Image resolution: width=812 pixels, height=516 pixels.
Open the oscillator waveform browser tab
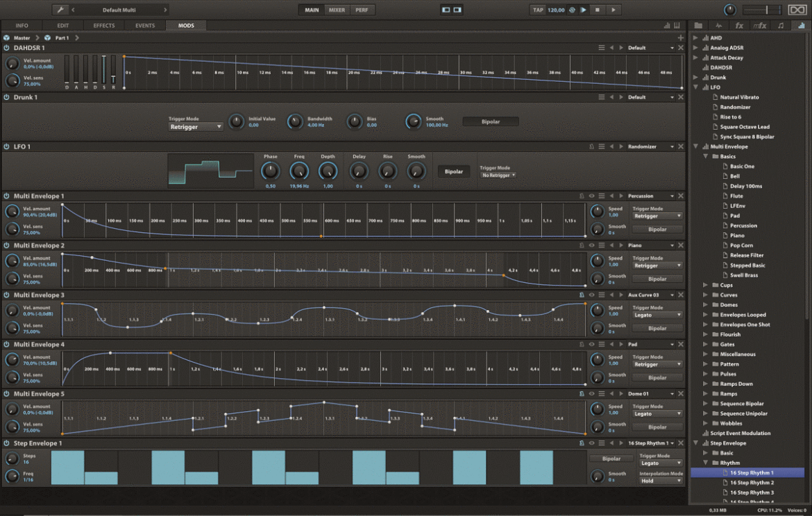[718, 26]
